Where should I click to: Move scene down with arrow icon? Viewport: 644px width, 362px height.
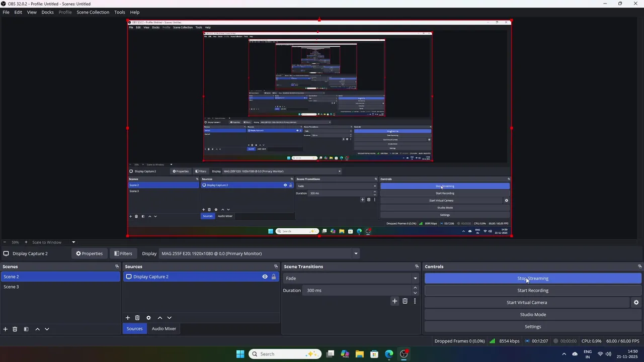47,329
